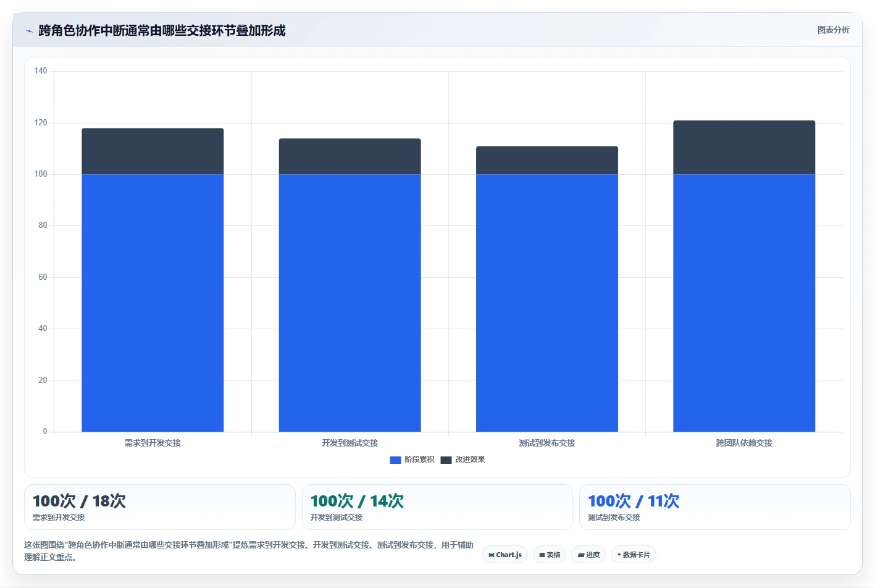Click the icon inside the 表格 chip
Image resolution: width=875 pixels, height=588 pixels.
542,555
